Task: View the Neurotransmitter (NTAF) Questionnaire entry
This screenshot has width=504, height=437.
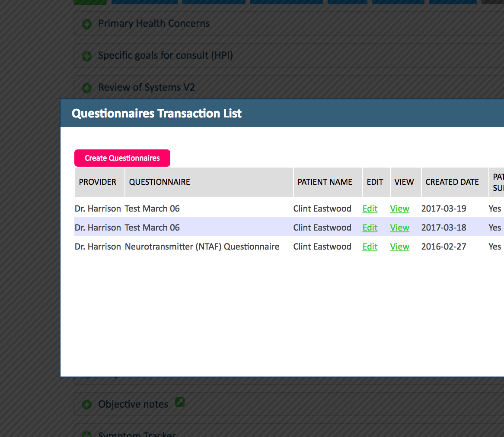Action: pyautogui.click(x=399, y=247)
